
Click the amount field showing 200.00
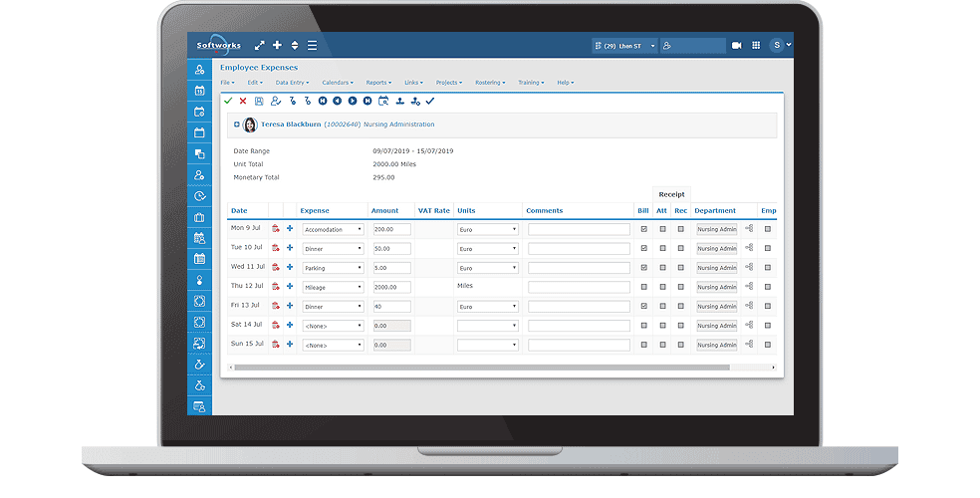point(391,229)
